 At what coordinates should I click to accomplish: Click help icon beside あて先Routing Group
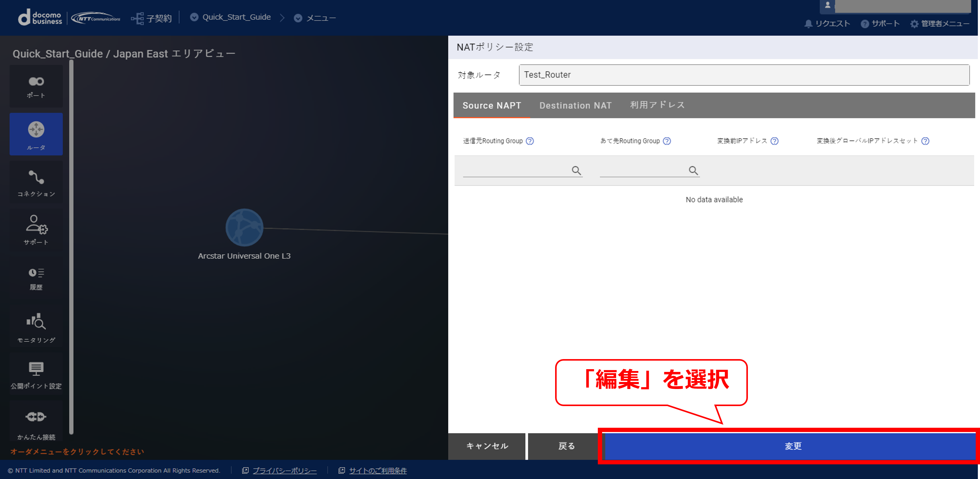point(667,141)
